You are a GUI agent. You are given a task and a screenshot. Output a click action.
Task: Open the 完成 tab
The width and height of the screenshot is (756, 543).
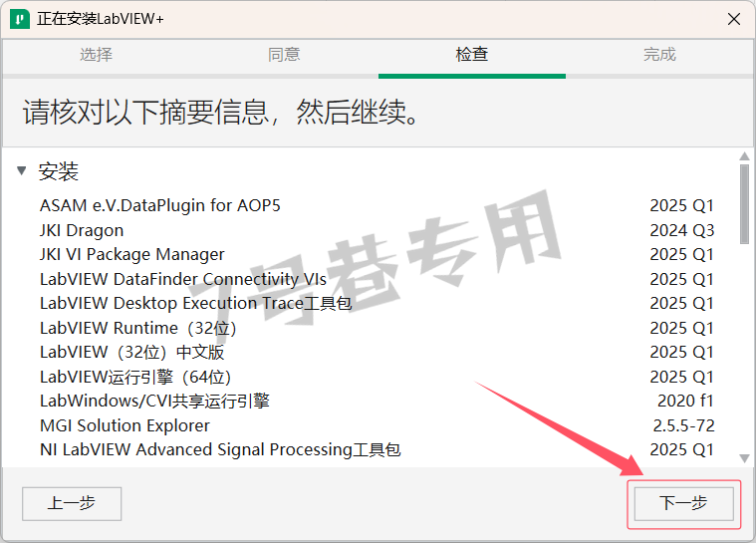click(659, 54)
